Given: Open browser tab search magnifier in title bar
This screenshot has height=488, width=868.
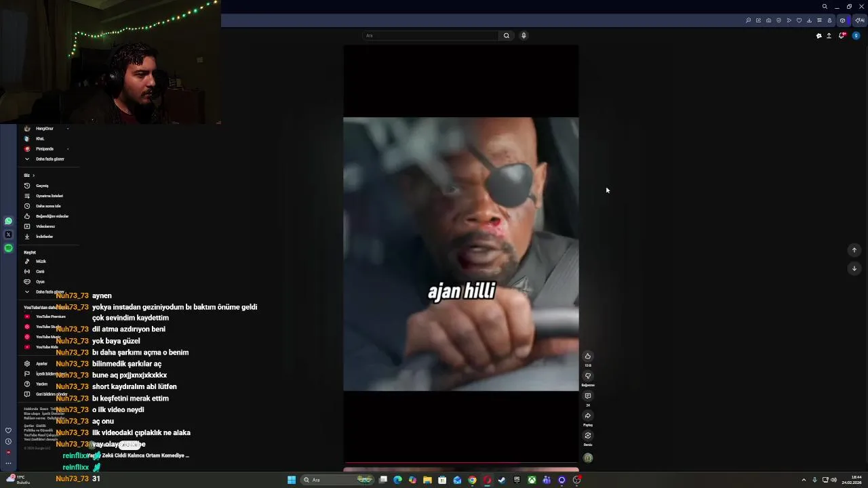Looking at the screenshot, I should pos(825,6).
